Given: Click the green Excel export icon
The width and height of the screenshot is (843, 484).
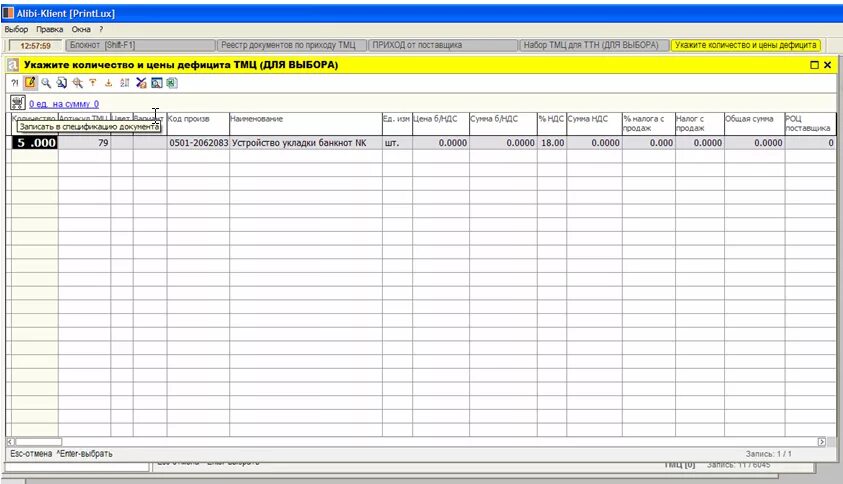Looking at the screenshot, I should tap(172, 83).
